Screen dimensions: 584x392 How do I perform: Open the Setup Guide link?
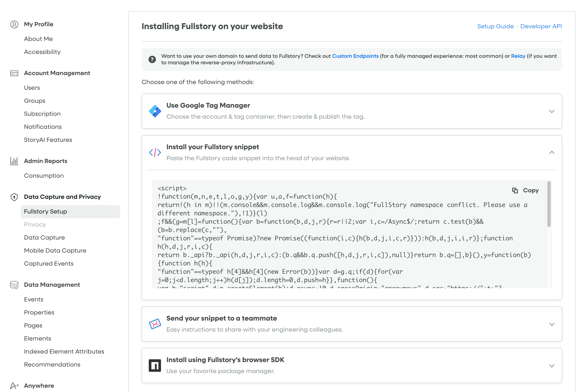495,26
